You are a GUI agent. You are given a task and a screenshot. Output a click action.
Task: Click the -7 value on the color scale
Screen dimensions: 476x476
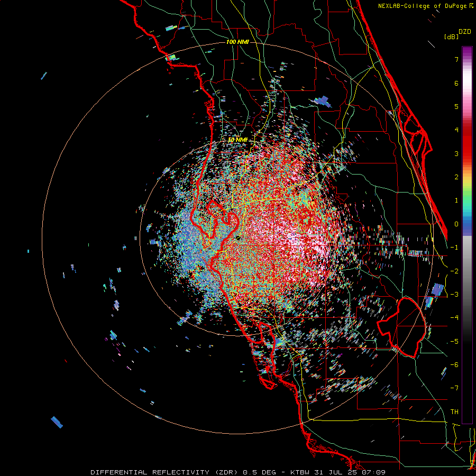454,388
